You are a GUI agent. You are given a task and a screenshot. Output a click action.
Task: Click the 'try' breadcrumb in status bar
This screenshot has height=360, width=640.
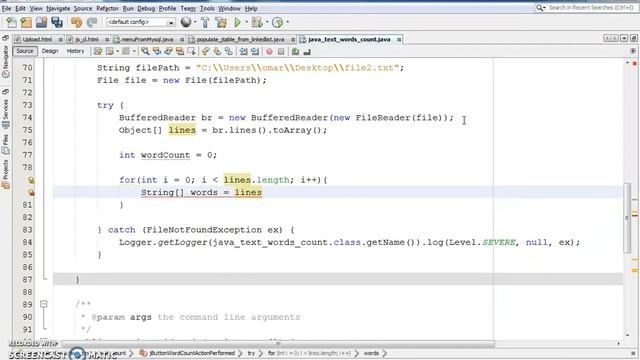click(x=251, y=353)
